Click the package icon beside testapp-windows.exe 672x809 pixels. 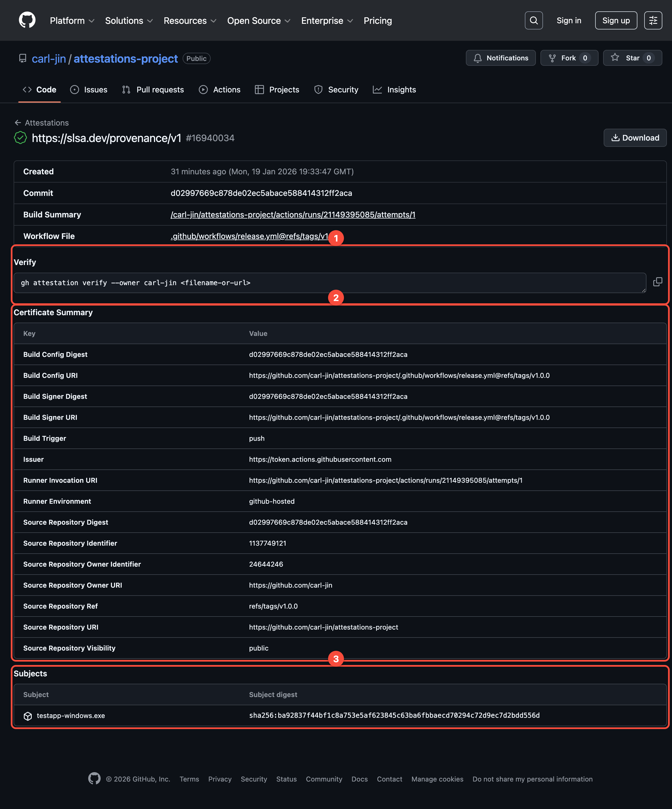tap(28, 716)
